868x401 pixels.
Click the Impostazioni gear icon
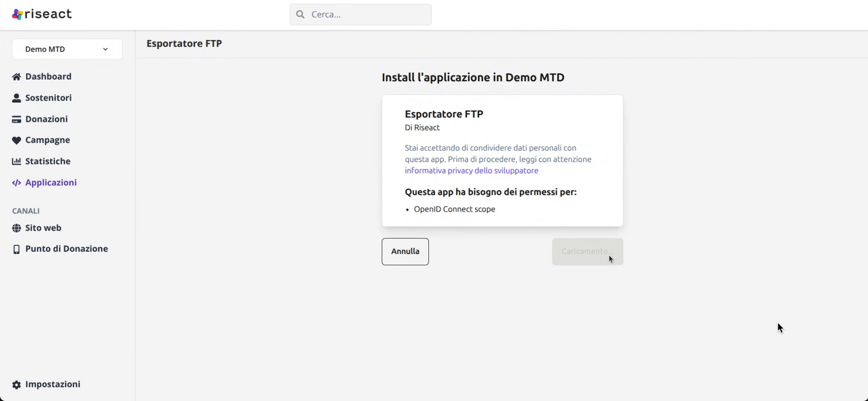tap(16, 384)
